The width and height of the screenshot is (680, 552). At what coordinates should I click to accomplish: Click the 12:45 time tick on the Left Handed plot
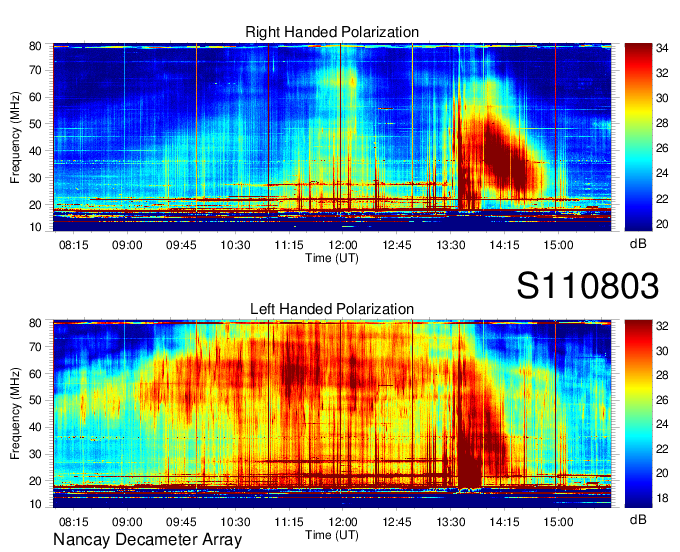[x=397, y=522]
